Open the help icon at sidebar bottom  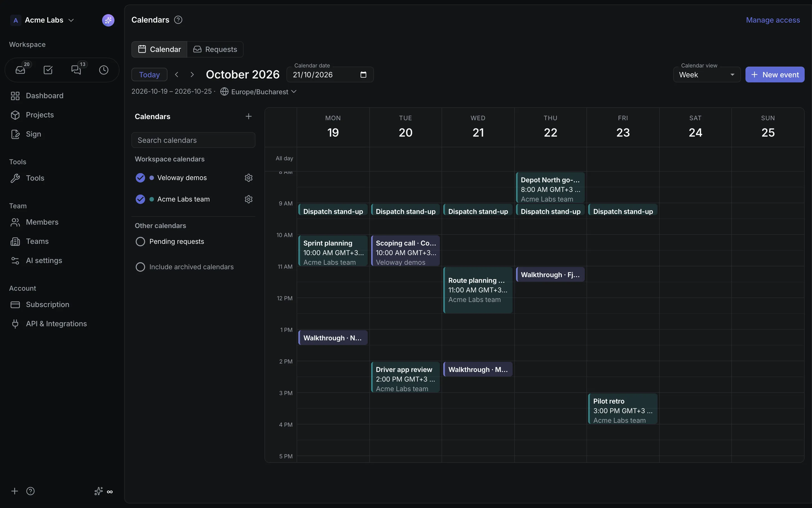coord(30,491)
